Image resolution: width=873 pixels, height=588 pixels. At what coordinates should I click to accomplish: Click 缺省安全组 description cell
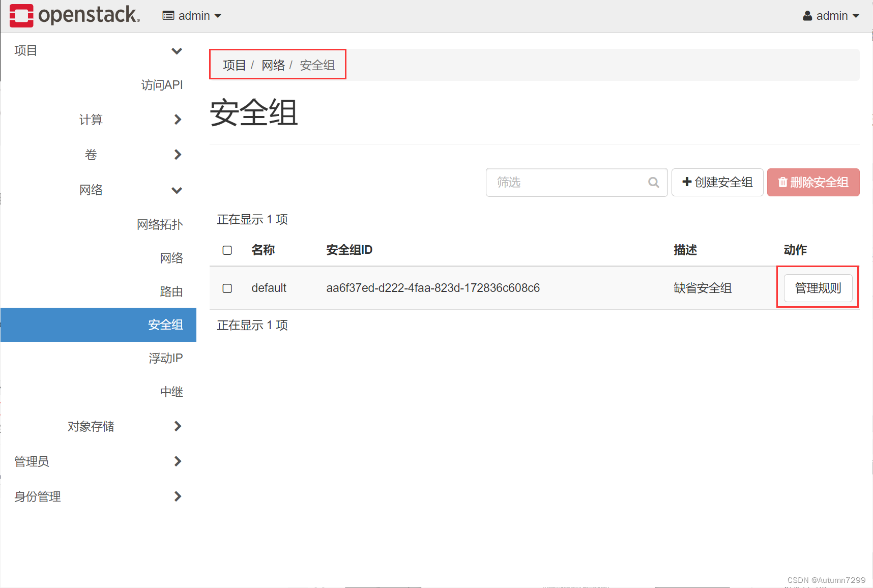pos(703,288)
